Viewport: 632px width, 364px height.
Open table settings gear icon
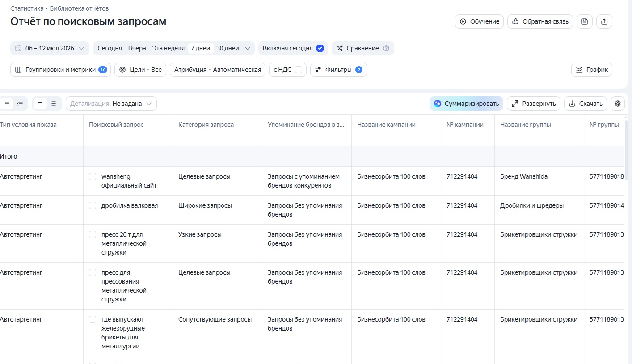[x=618, y=104]
